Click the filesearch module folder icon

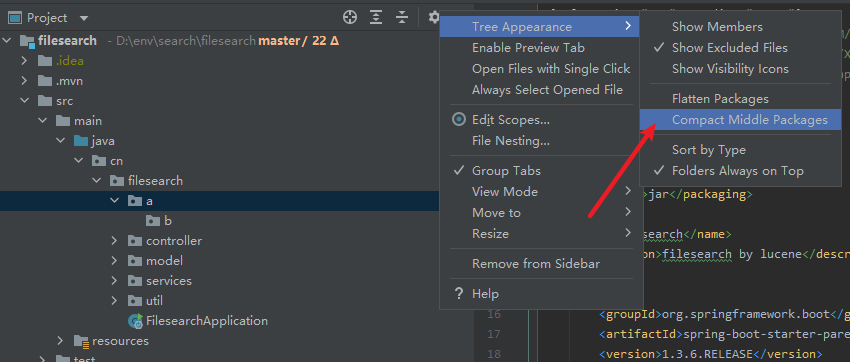(28, 41)
